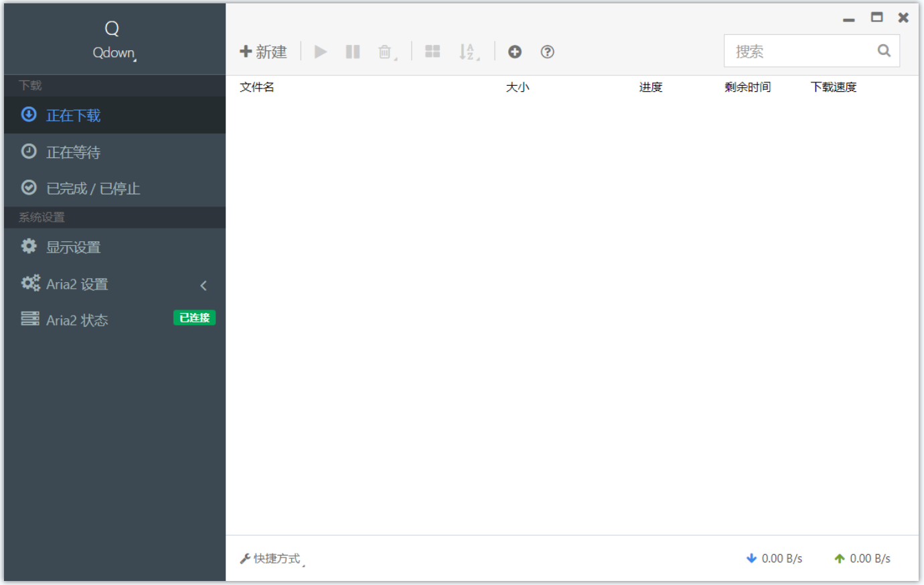Click inside the 搜索 search field

(790, 50)
